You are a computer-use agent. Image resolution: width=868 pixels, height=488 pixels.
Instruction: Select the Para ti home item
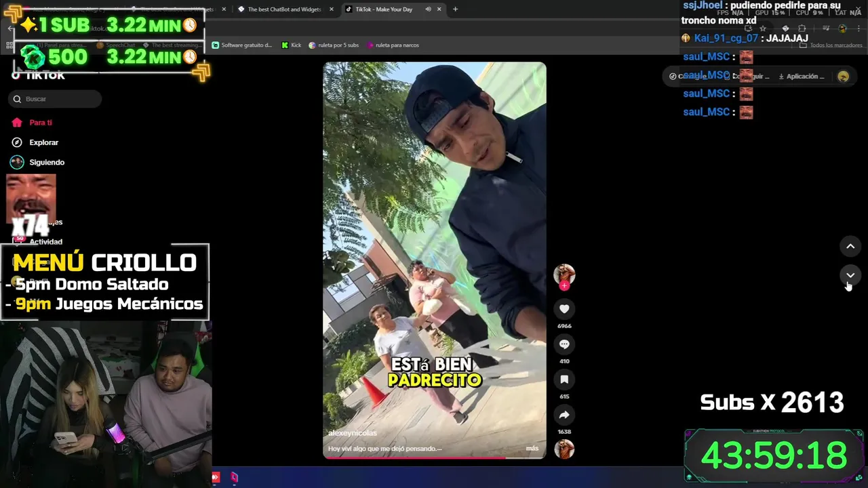[x=41, y=123]
